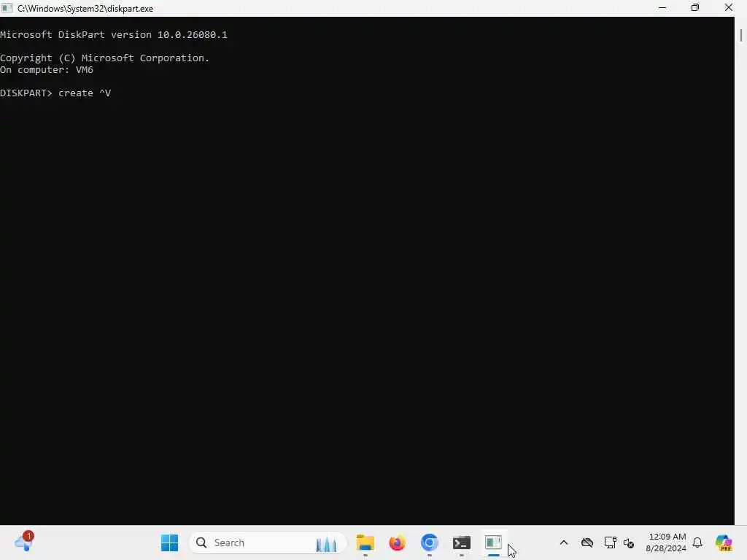Click the Copyright Microsoft Corporation line
Screen dimensions: 747x560
(x=105, y=58)
